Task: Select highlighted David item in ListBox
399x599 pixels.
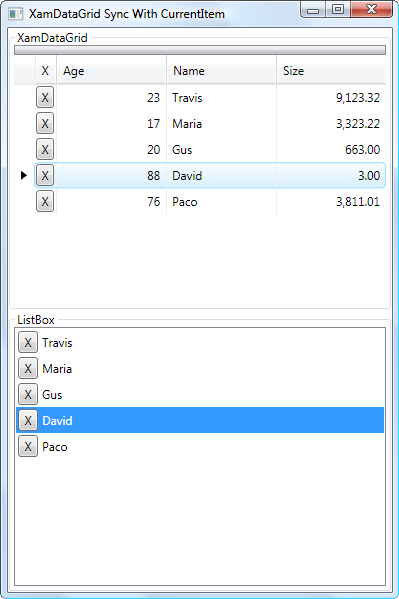Action: tap(200, 420)
